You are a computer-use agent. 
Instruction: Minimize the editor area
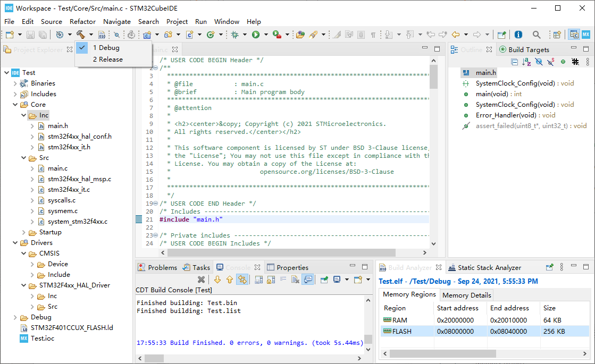tap(425, 48)
